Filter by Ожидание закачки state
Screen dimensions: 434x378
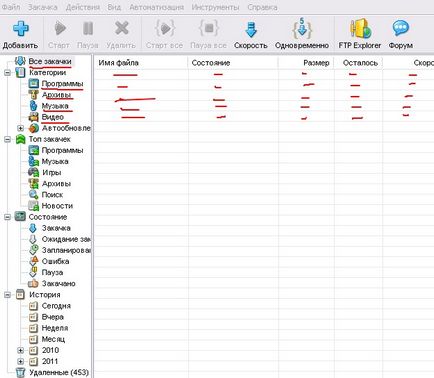click(x=66, y=239)
